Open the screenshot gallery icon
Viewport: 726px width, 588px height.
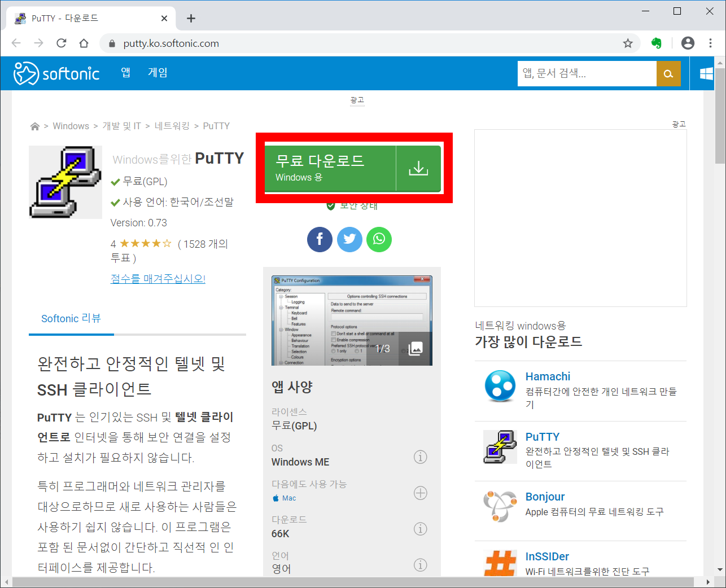(416, 349)
